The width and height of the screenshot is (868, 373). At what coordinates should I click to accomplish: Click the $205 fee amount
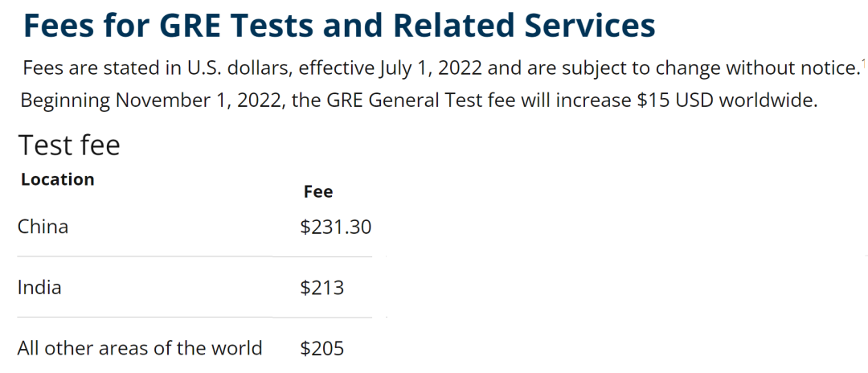321,349
